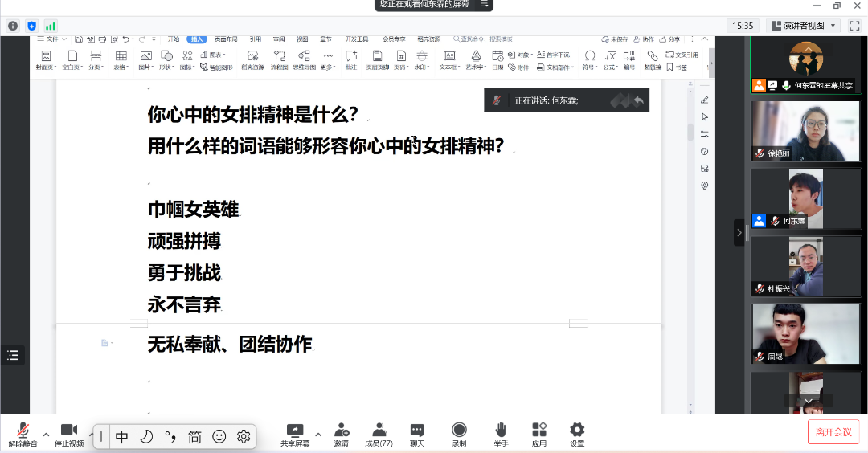The height and width of the screenshot is (453, 868).
Task: Toggle 中 Chinese/English input mode
Action: (x=122, y=437)
